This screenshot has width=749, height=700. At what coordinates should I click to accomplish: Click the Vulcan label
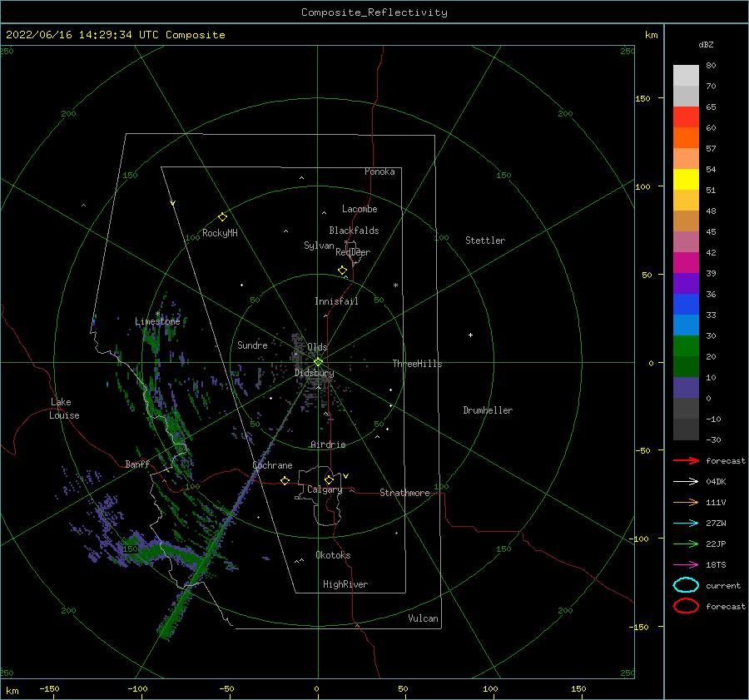(x=423, y=618)
